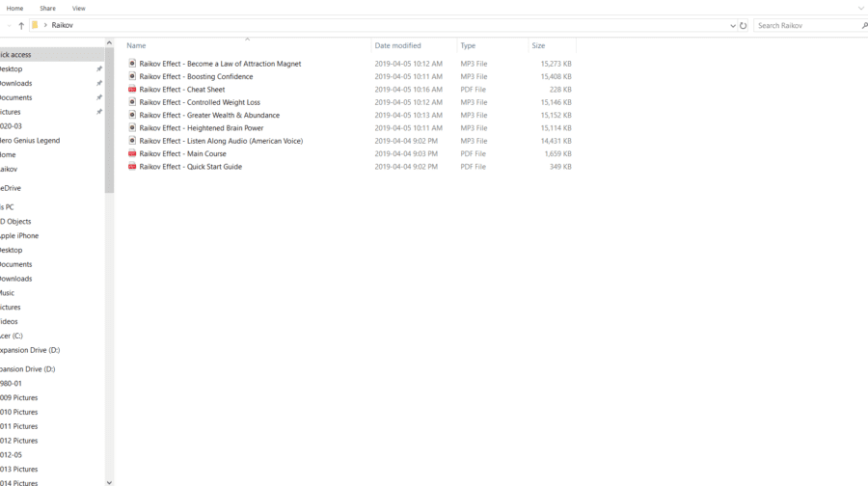Click the pin icon next to Documents
Screen dimensions: 868x486
pyautogui.click(x=99, y=97)
